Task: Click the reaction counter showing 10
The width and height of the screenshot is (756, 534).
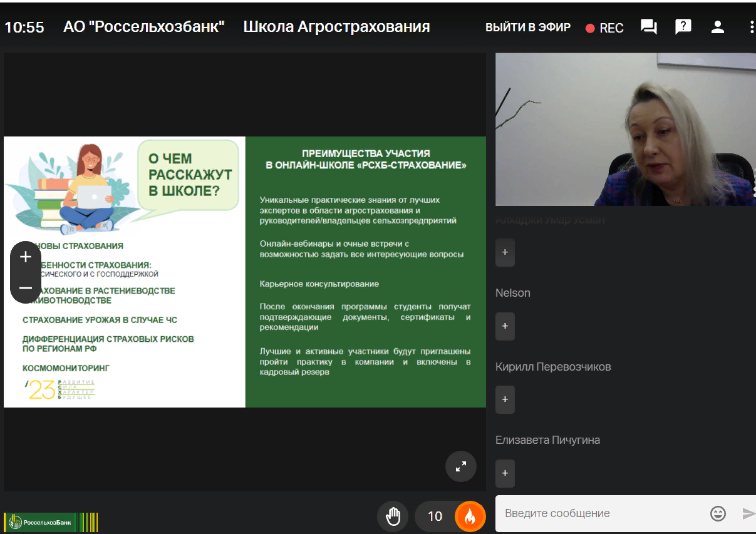Action: (x=435, y=516)
